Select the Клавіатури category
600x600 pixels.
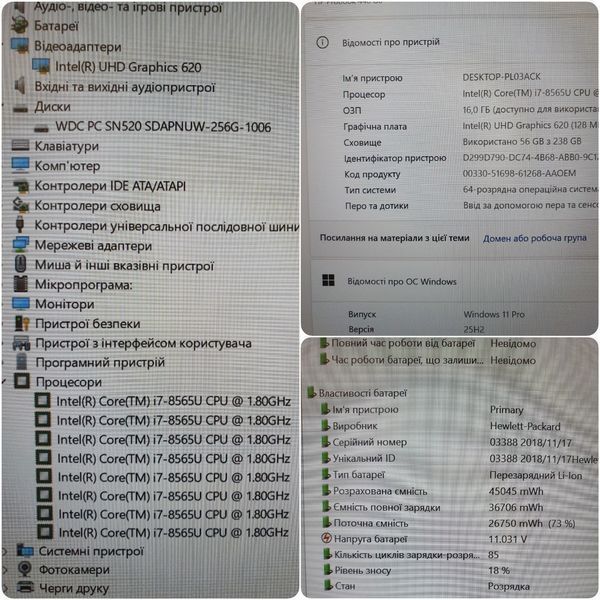coord(67,146)
